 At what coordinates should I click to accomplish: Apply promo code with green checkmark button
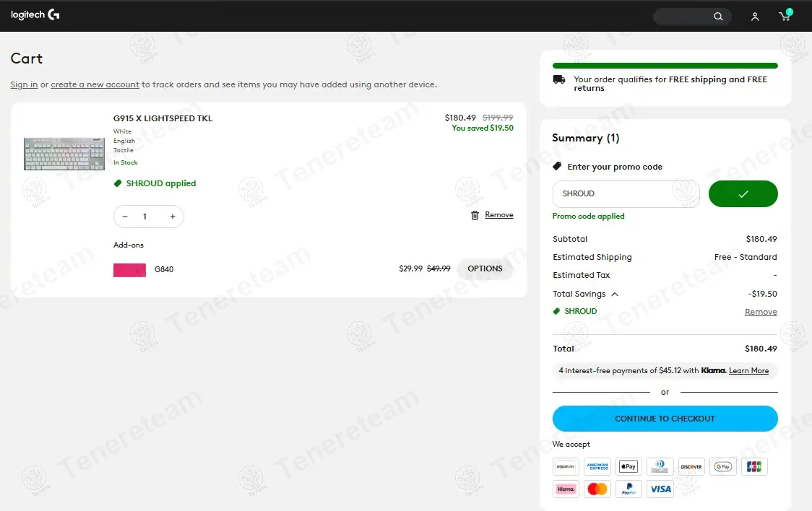(x=743, y=194)
